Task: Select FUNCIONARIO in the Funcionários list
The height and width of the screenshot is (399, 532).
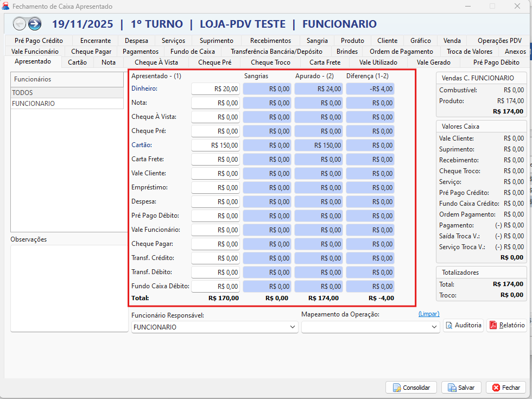Action: tap(67, 103)
